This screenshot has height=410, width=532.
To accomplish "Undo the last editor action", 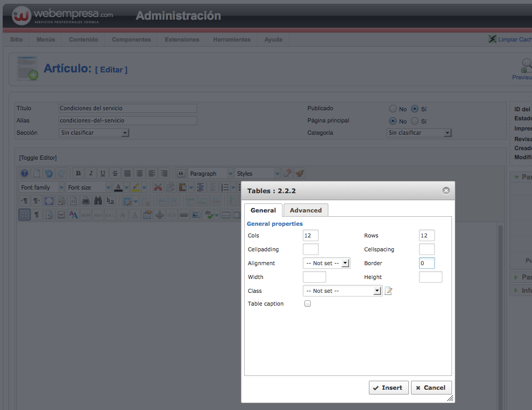I will 49,174.
